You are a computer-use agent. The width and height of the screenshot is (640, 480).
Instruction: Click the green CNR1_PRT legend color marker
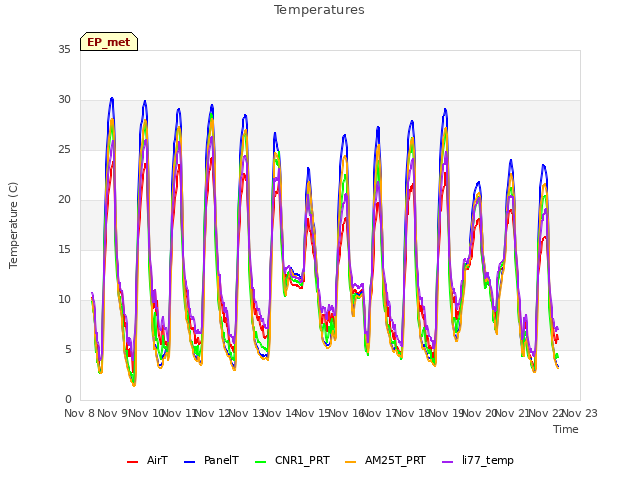(x=260, y=462)
